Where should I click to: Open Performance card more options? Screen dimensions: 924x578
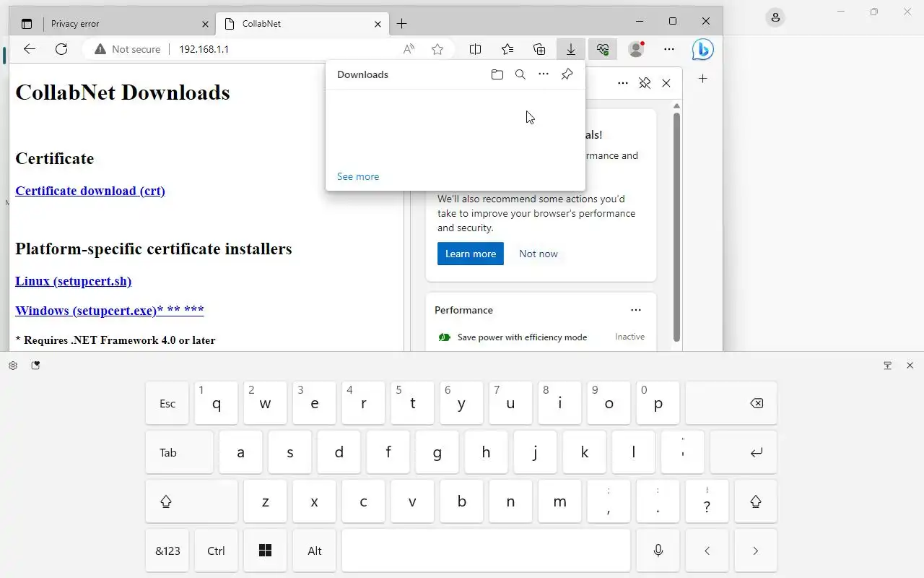point(636,310)
